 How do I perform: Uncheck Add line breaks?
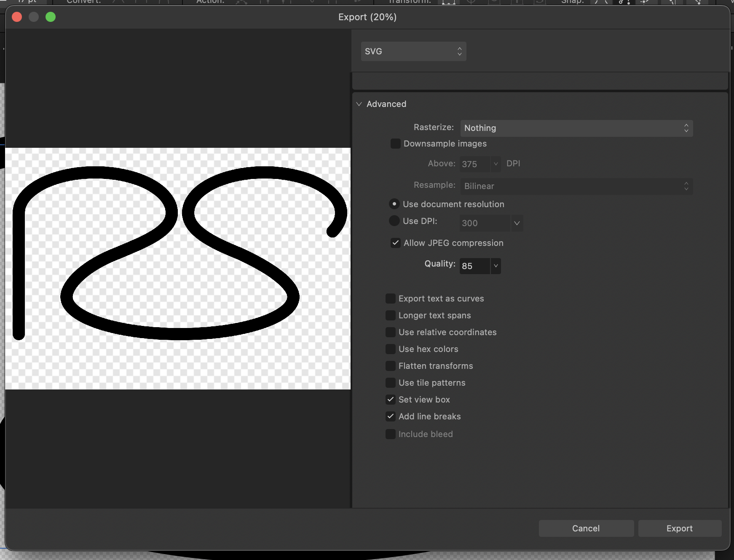391,416
